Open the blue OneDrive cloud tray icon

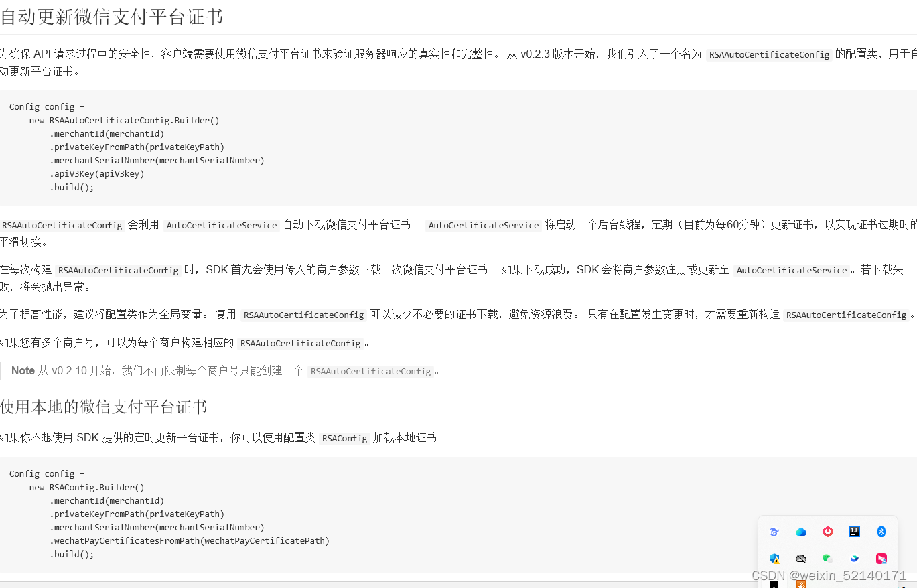tap(801, 532)
